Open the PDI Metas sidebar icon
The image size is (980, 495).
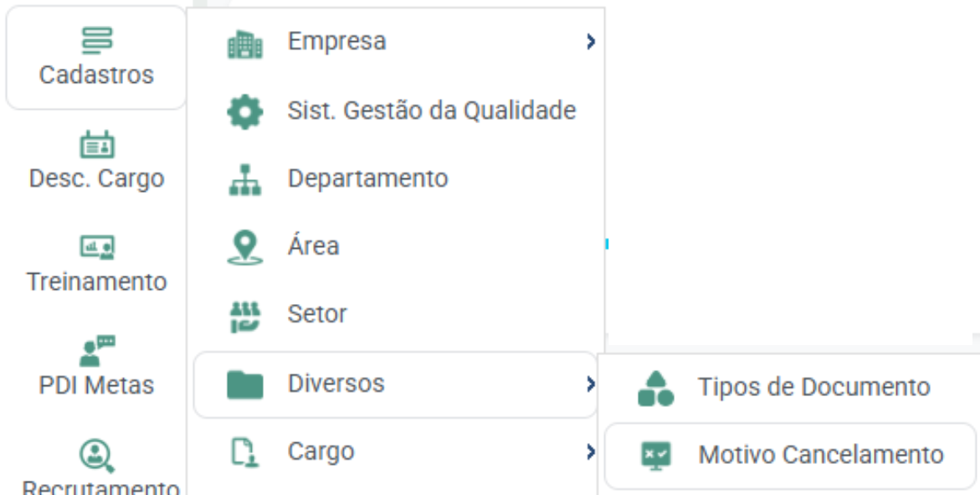[97, 350]
